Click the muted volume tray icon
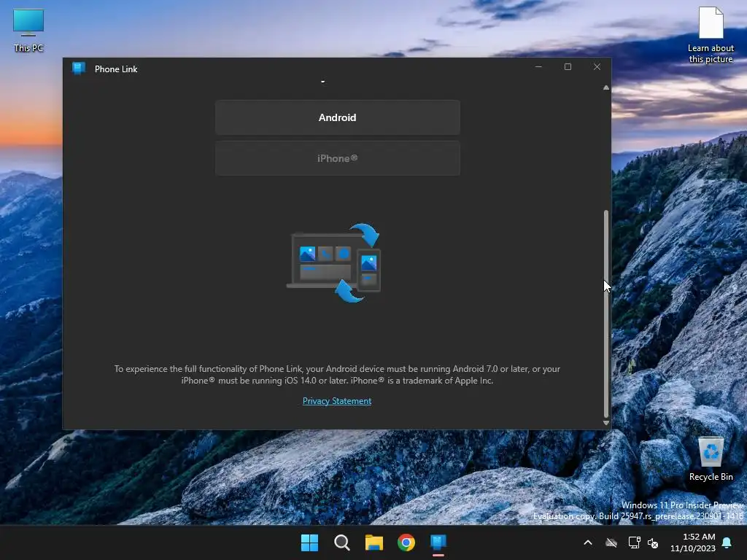 tap(653, 542)
